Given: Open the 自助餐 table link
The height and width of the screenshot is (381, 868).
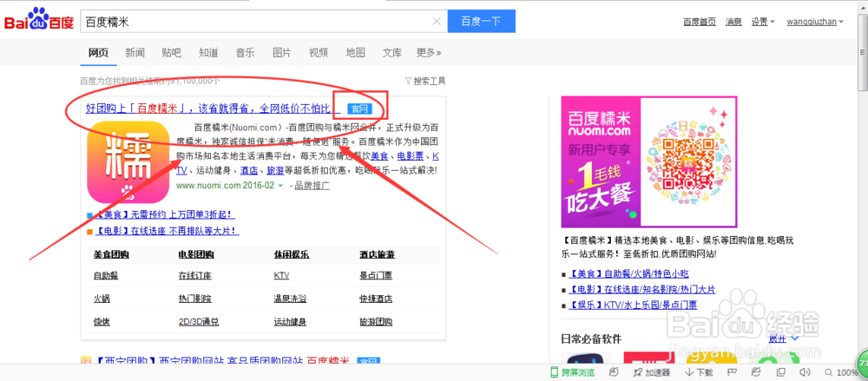Looking at the screenshot, I should click(x=106, y=275).
